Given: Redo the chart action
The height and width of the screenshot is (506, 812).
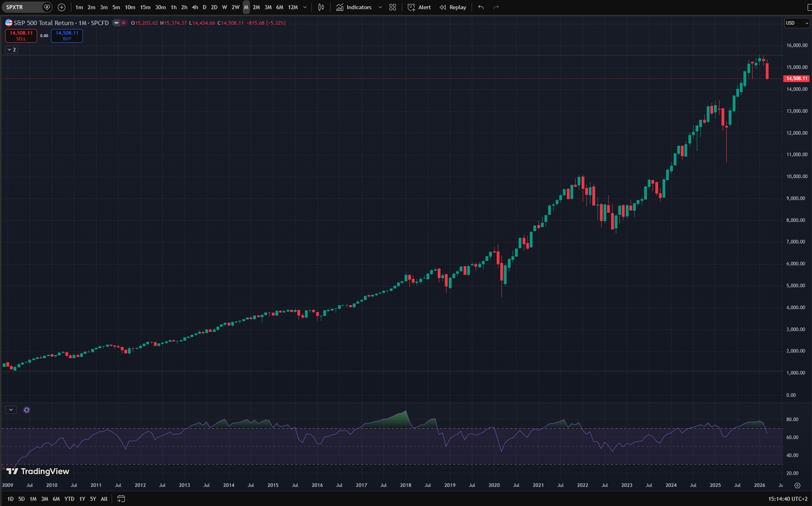Looking at the screenshot, I should 496,7.
